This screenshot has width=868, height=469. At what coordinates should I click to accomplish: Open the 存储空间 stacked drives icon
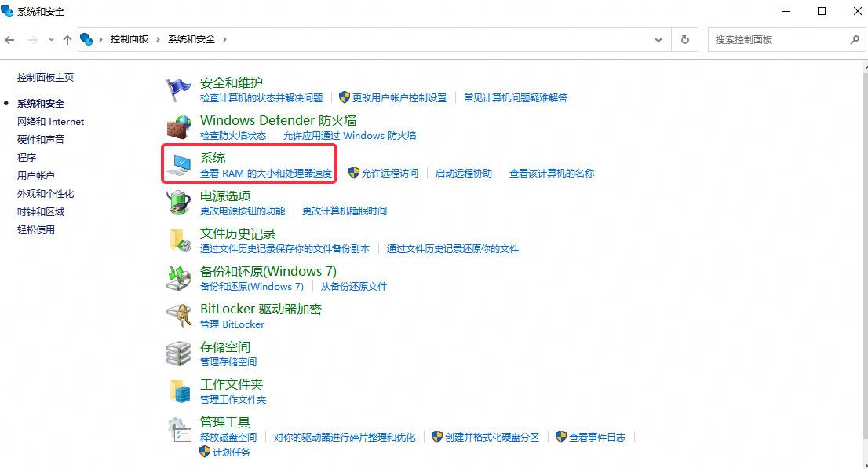pyautogui.click(x=178, y=354)
